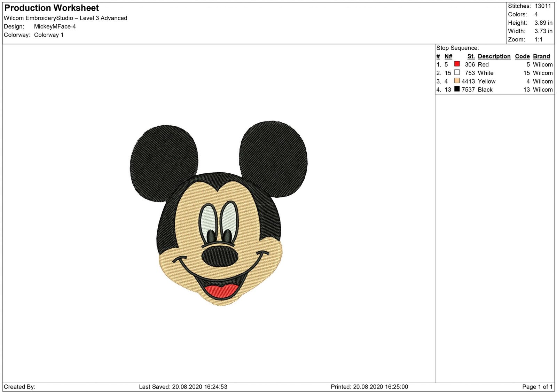This screenshot has width=557, height=392.
Task: Click the Stop Sequence heading
Action: [457, 48]
